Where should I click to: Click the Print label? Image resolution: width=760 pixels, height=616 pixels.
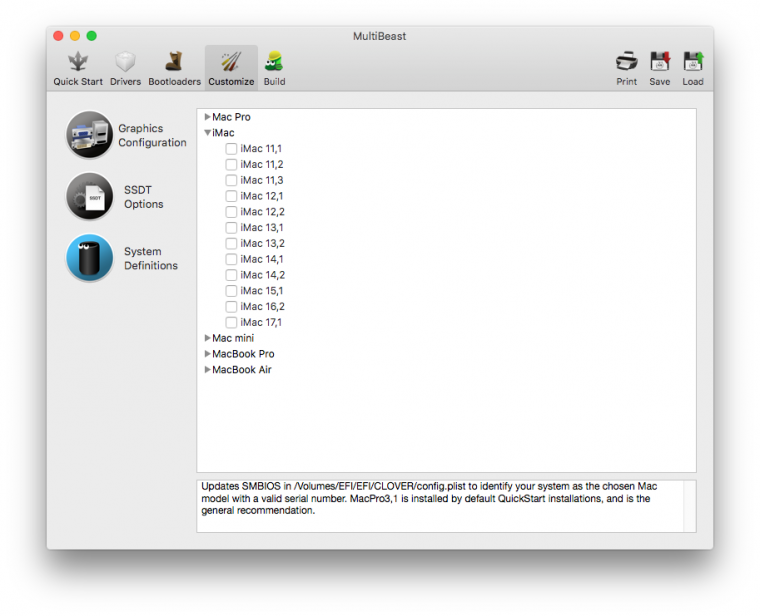point(626,82)
